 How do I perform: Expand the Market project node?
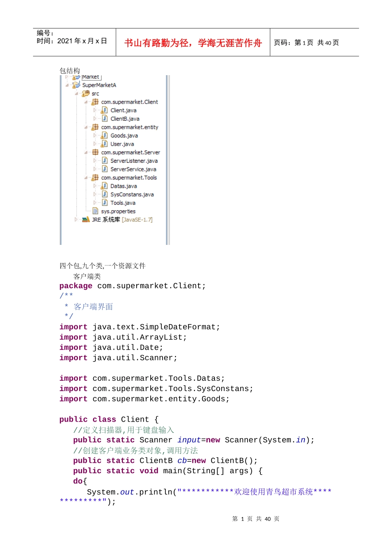point(67,77)
